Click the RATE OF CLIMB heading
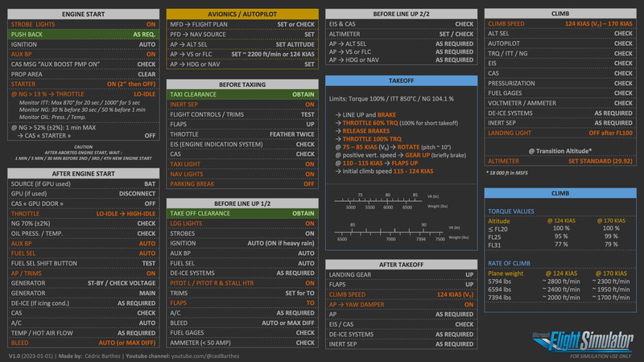This screenshot has width=644, height=362. pyautogui.click(x=511, y=265)
